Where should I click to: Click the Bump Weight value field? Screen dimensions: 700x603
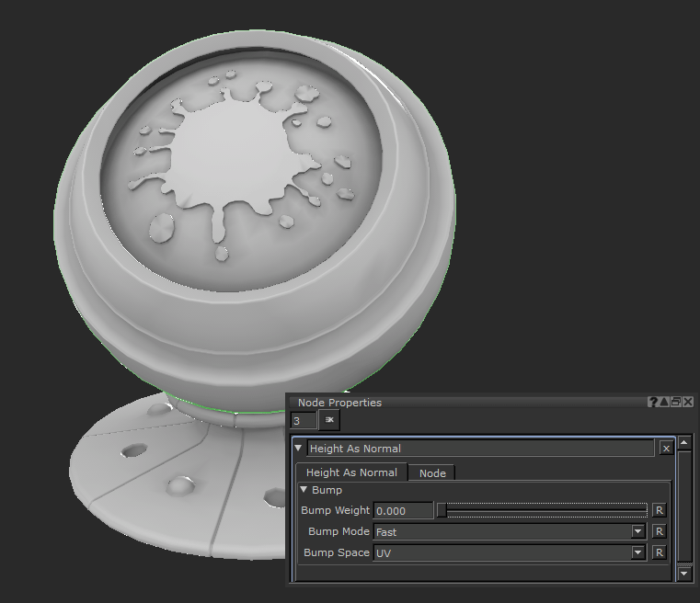coord(403,510)
